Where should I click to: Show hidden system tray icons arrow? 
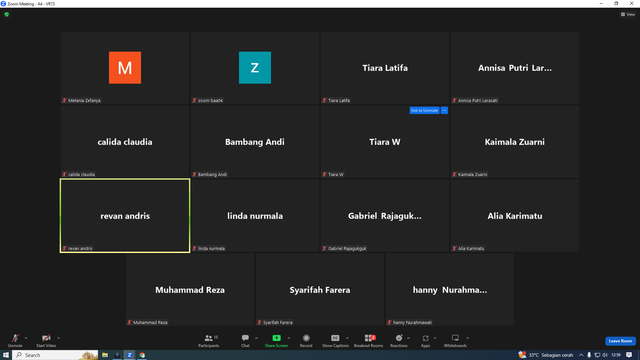[581, 355]
